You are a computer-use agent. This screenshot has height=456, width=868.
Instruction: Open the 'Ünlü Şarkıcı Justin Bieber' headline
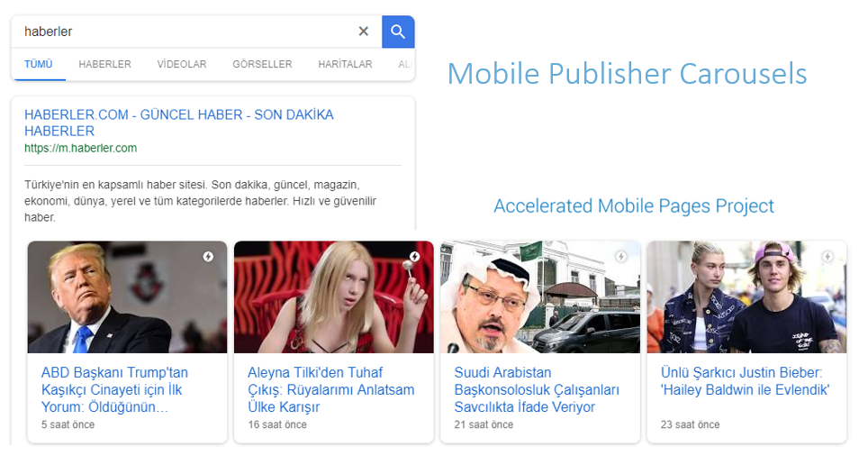[745, 380]
